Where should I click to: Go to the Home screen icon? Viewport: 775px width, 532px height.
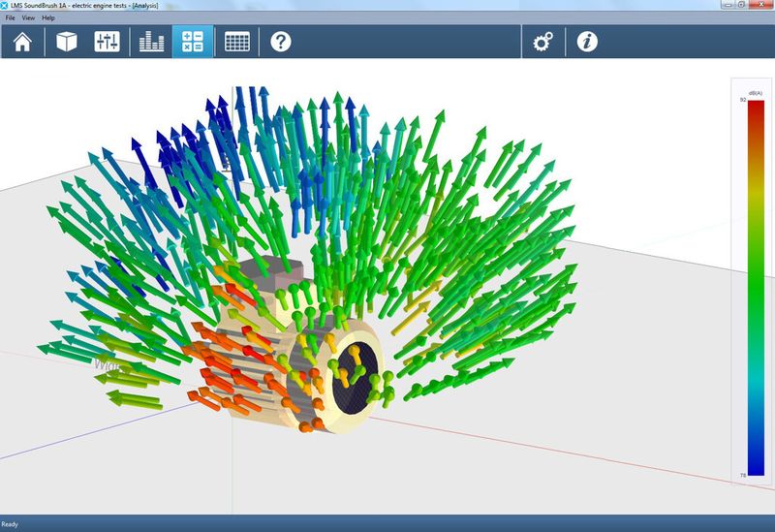(22, 42)
